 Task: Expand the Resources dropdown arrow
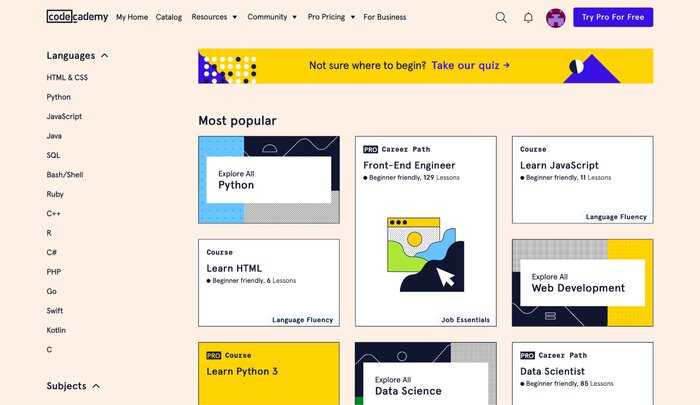235,17
